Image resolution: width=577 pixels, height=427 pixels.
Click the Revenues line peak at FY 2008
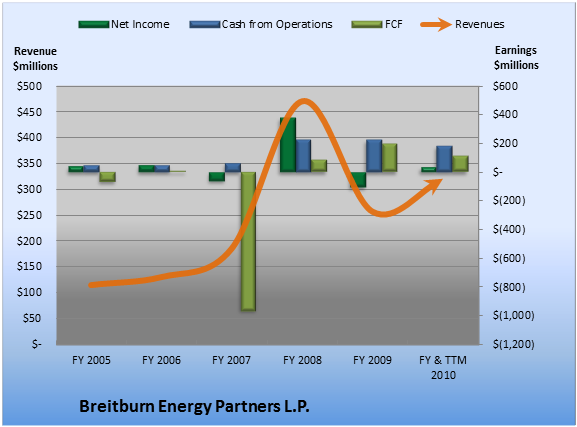303,102
